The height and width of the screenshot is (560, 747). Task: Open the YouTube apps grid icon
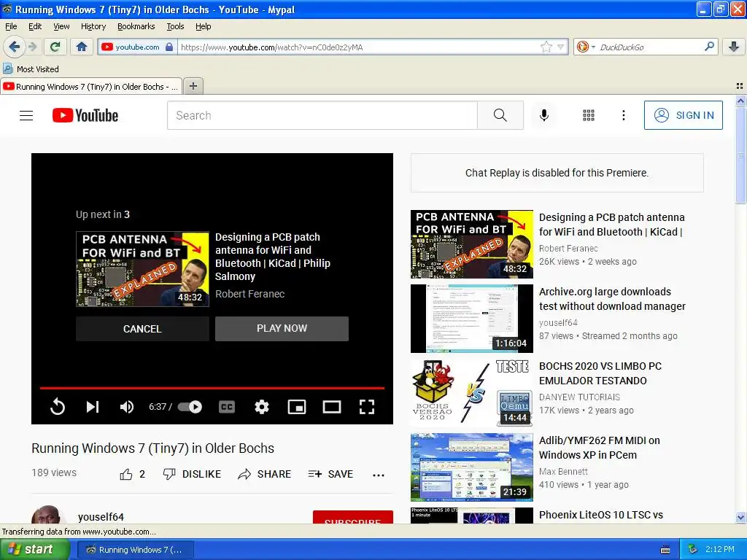(589, 115)
